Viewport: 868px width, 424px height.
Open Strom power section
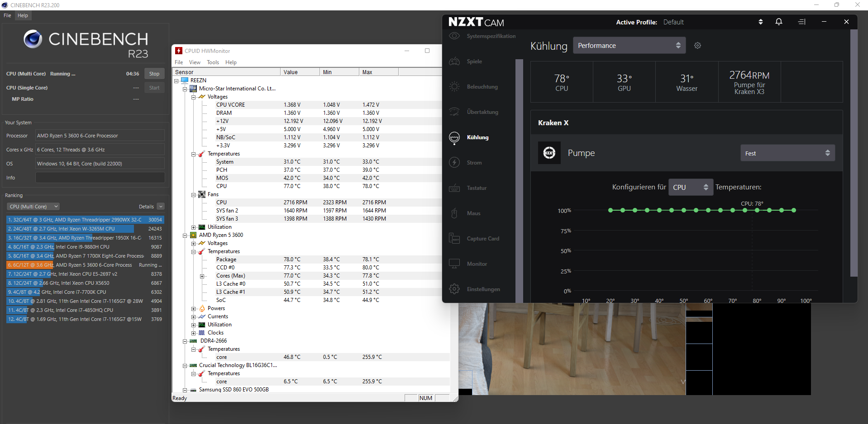(474, 163)
